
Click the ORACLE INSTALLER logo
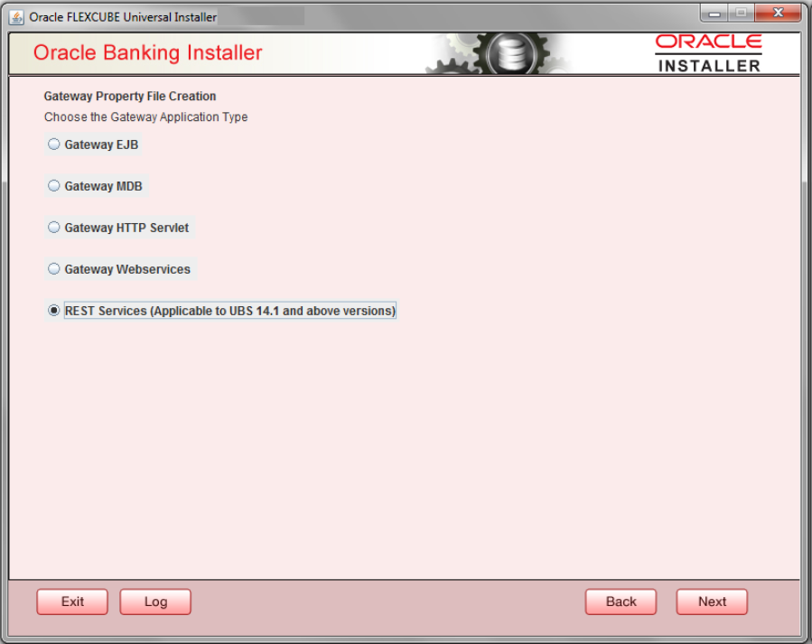pos(708,52)
